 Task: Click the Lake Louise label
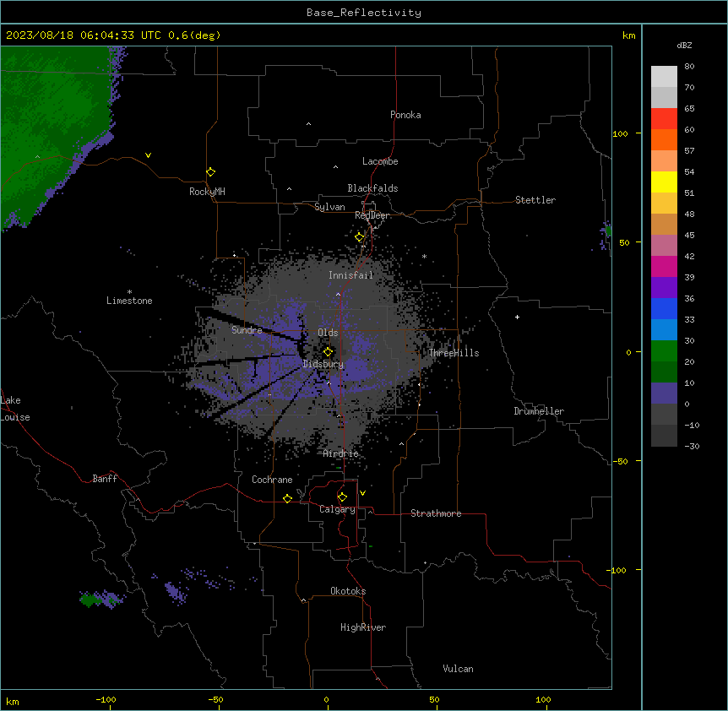click(x=15, y=409)
